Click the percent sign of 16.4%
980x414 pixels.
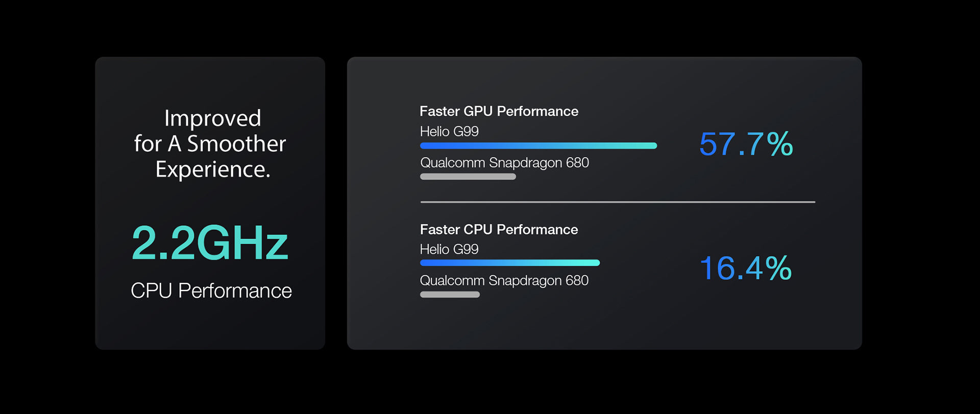pyautogui.click(x=779, y=268)
